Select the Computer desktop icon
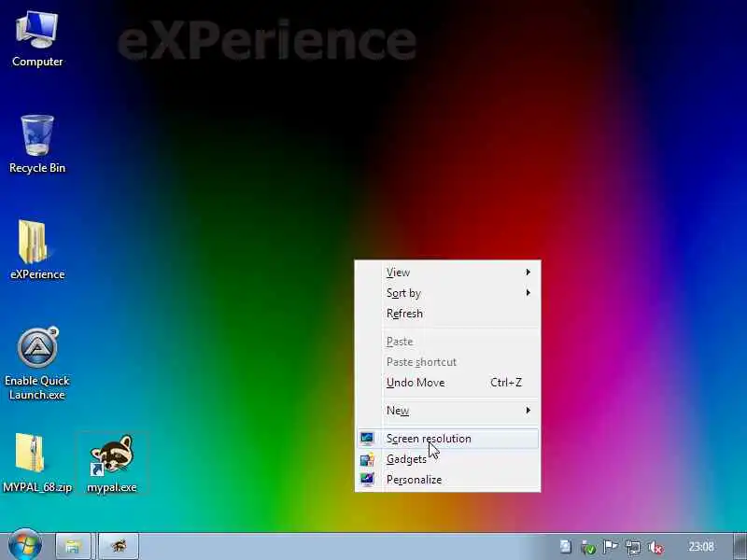747x560 pixels. (x=37, y=39)
